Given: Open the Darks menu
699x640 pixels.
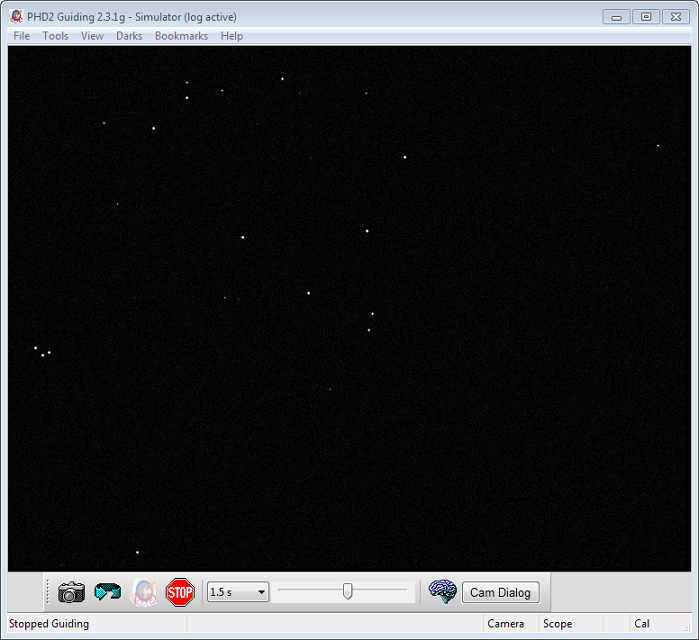Looking at the screenshot, I should tap(129, 36).
